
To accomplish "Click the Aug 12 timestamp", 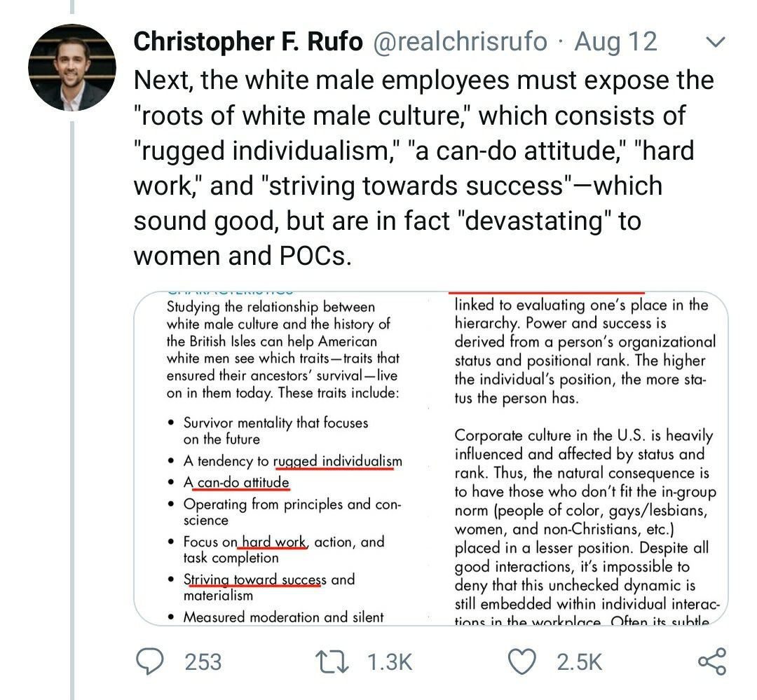I will (x=615, y=42).
